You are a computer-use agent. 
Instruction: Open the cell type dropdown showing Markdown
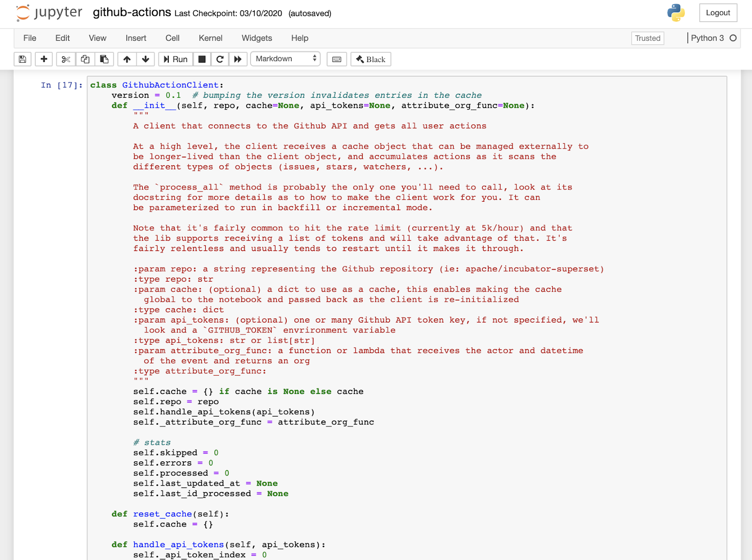coord(285,59)
